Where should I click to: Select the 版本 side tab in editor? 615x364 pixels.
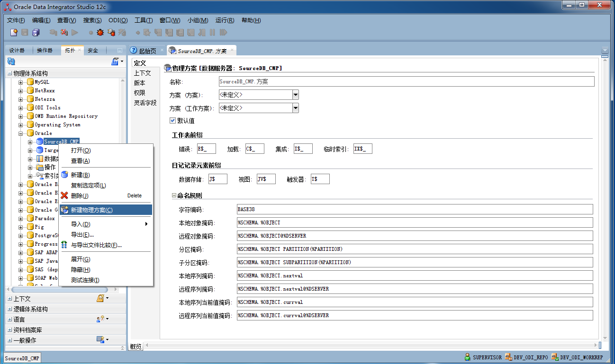[x=139, y=83]
